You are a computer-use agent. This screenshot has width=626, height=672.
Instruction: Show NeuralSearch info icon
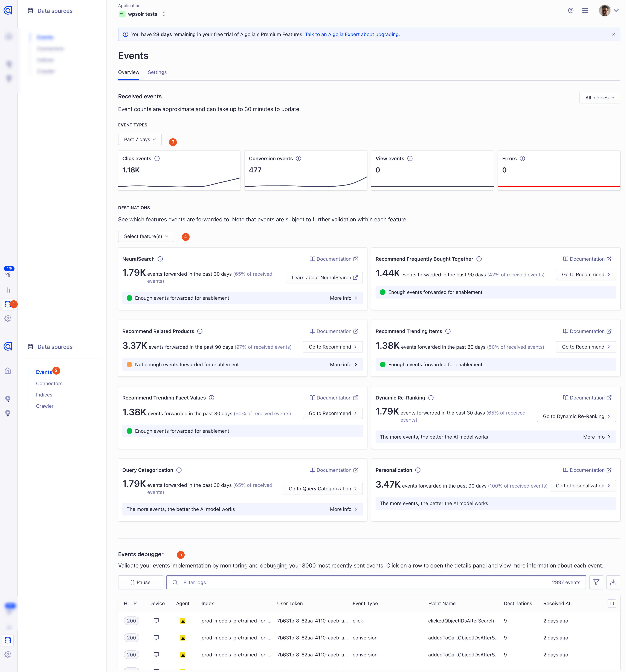pyautogui.click(x=160, y=259)
